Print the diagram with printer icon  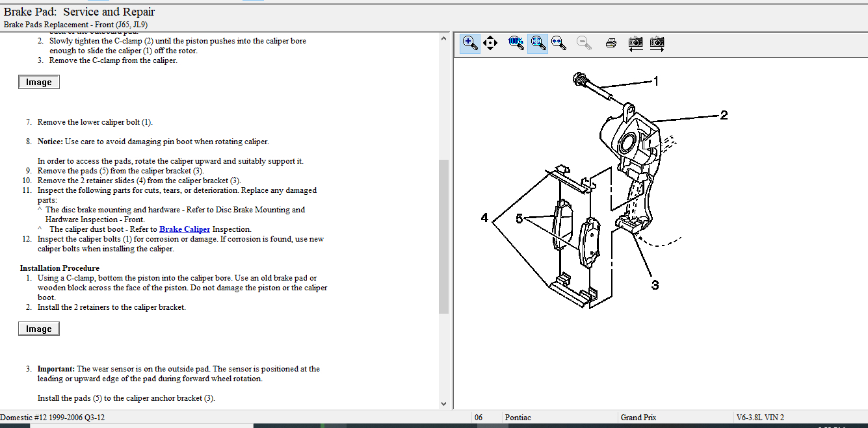click(x=611, y=44)
